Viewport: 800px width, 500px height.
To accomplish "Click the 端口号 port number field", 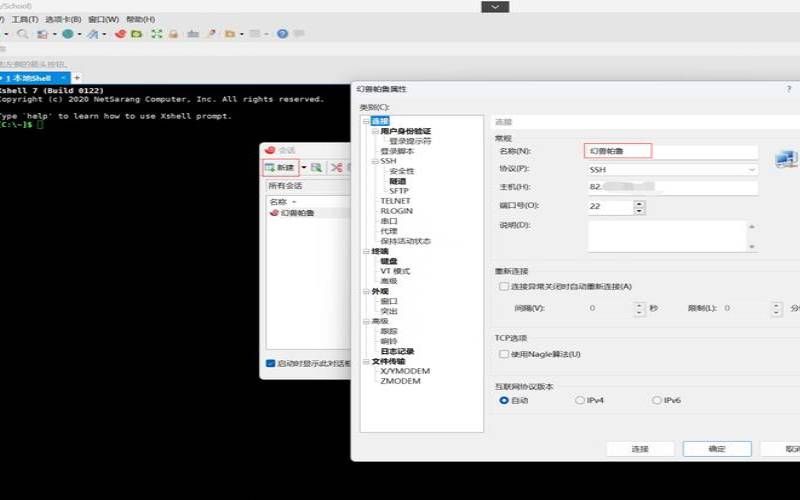I will tap(611, 207).
